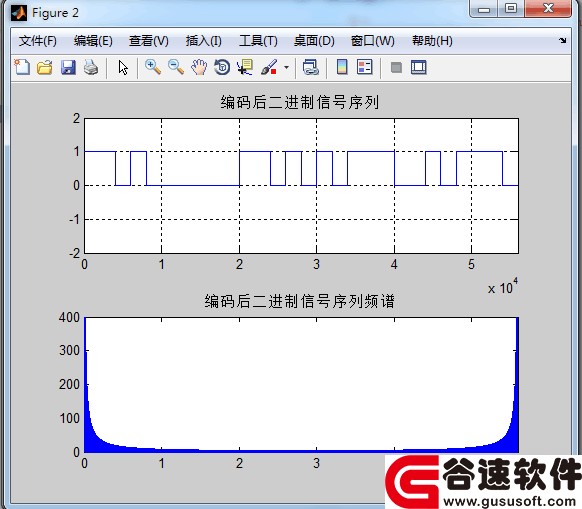The width and height of the screenshot is (582, 509).
Task: Activate the Zoom In magnifier tool
Action: [153, 68]
